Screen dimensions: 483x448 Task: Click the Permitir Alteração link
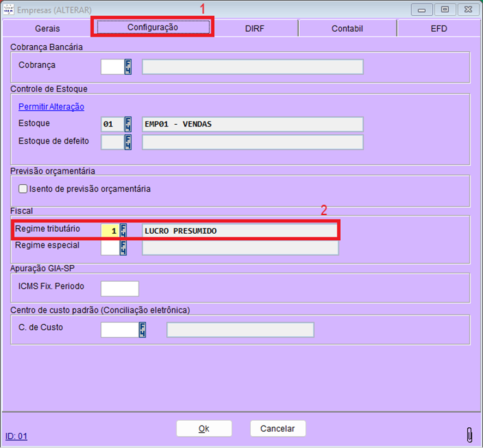click(51, 106)
